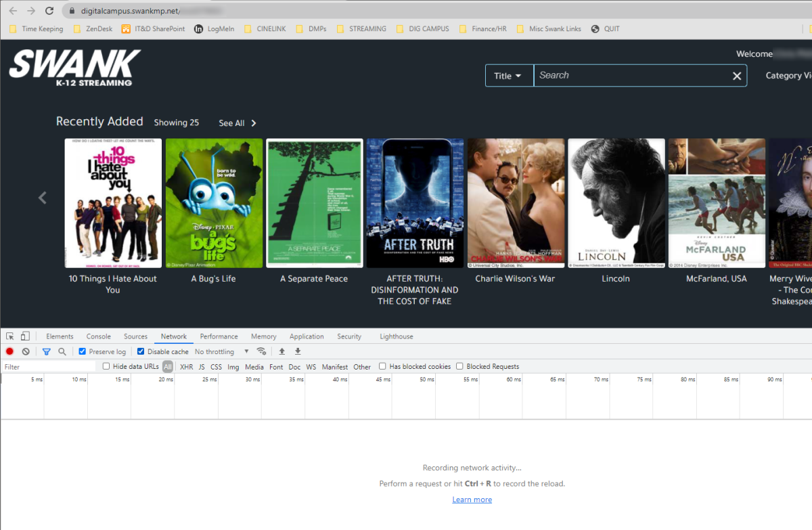Click the export HAR download arrow
812x530 pixels.
tap(298, 351)
